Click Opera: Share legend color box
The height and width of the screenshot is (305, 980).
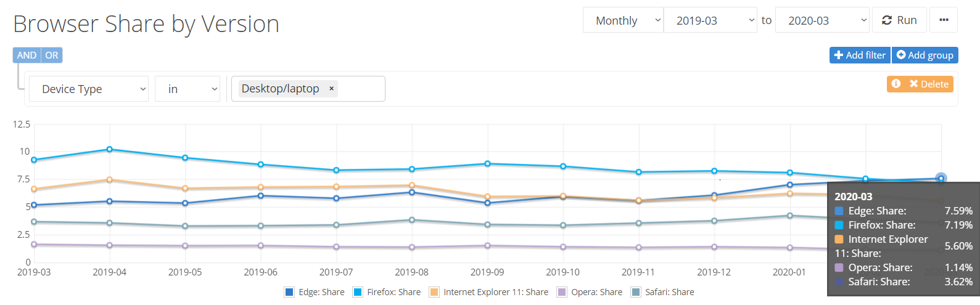tap(562, 292)
